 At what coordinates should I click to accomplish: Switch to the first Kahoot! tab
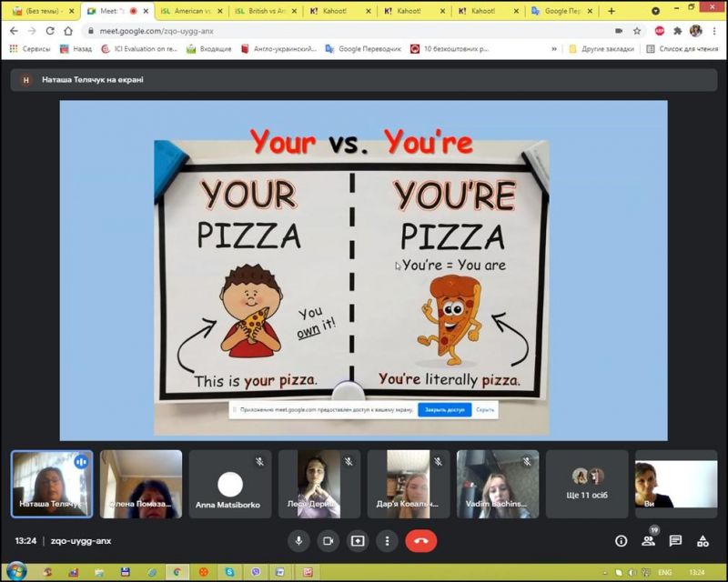[340, 11]
